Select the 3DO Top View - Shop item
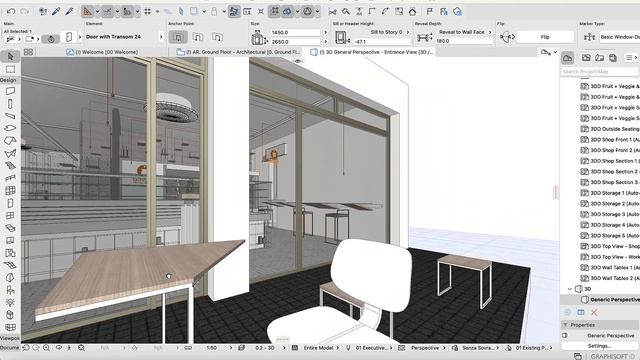 [610, 246]
